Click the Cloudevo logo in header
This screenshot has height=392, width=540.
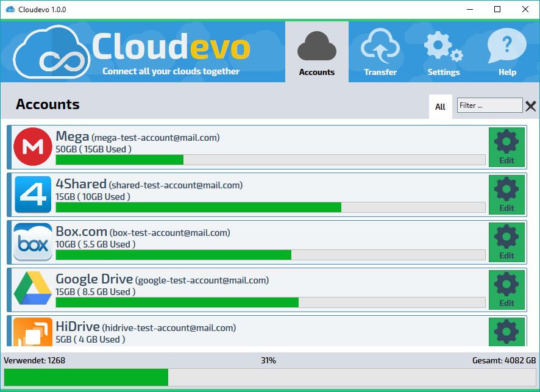tap(52, 52)
